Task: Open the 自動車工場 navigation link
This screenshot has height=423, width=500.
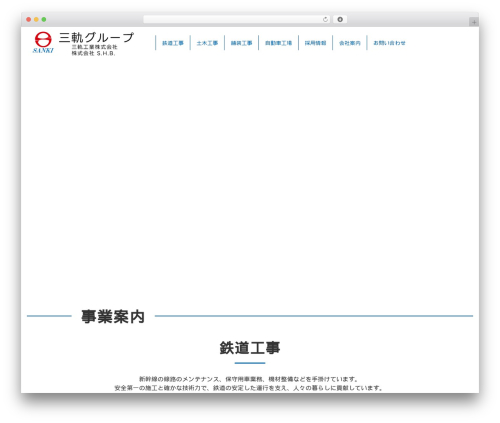Action: coord(278,43)
